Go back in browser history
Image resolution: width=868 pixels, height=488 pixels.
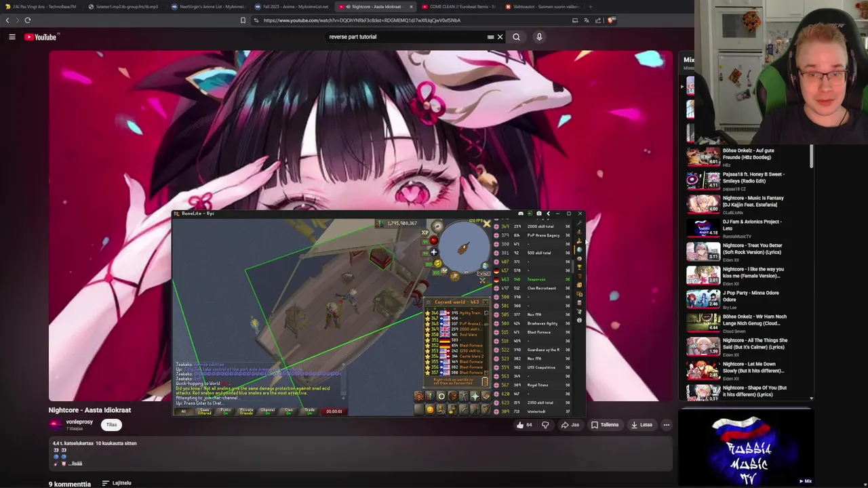point(7,20)
